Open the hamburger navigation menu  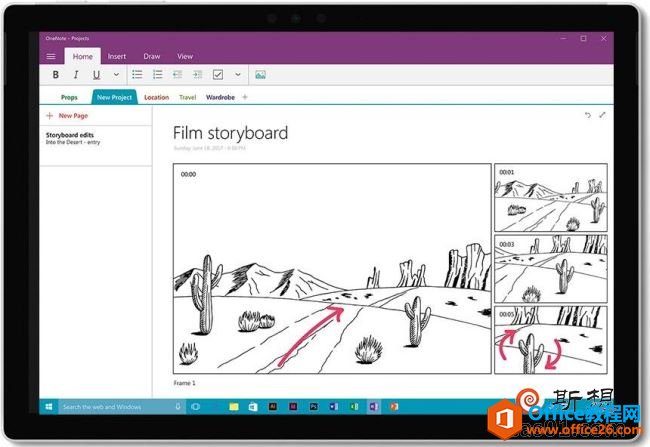pyautogui.click(x=51, y=56)
